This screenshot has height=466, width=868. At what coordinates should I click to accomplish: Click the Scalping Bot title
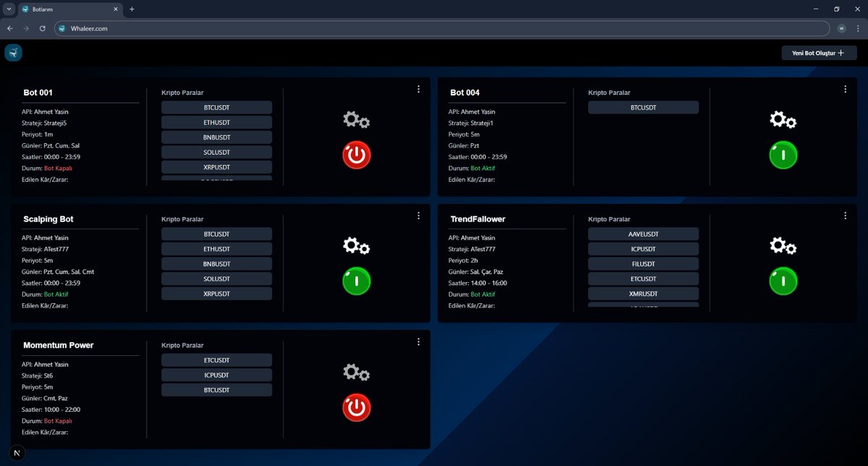48,219
